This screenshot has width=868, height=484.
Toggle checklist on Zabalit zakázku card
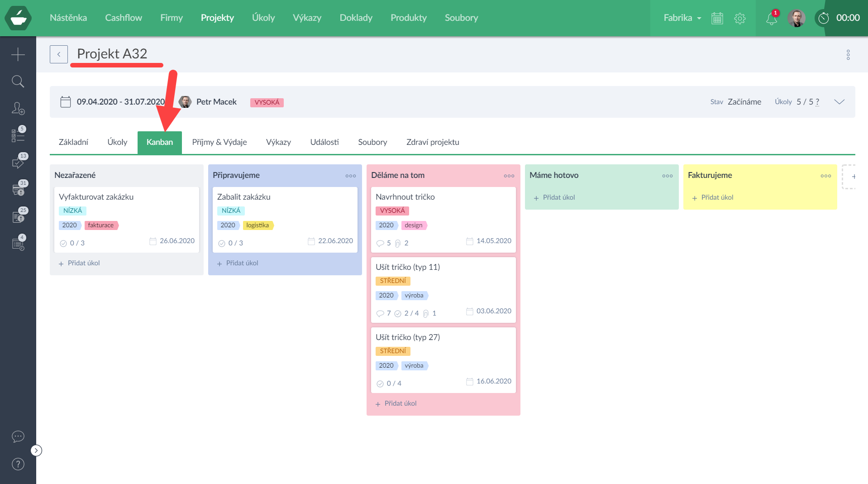point(222,244)
